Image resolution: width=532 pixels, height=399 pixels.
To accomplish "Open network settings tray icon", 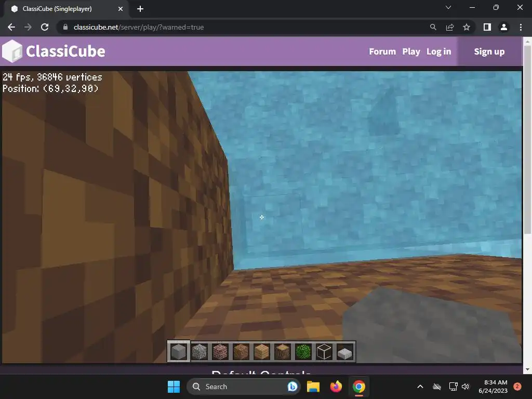I will [x=453, y=387].
